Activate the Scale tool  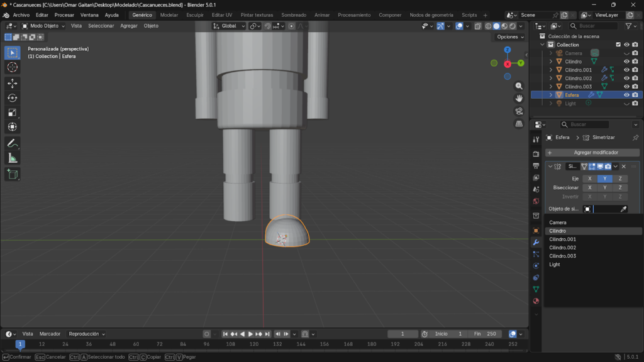pyautogui.click(x=13, y=112)
